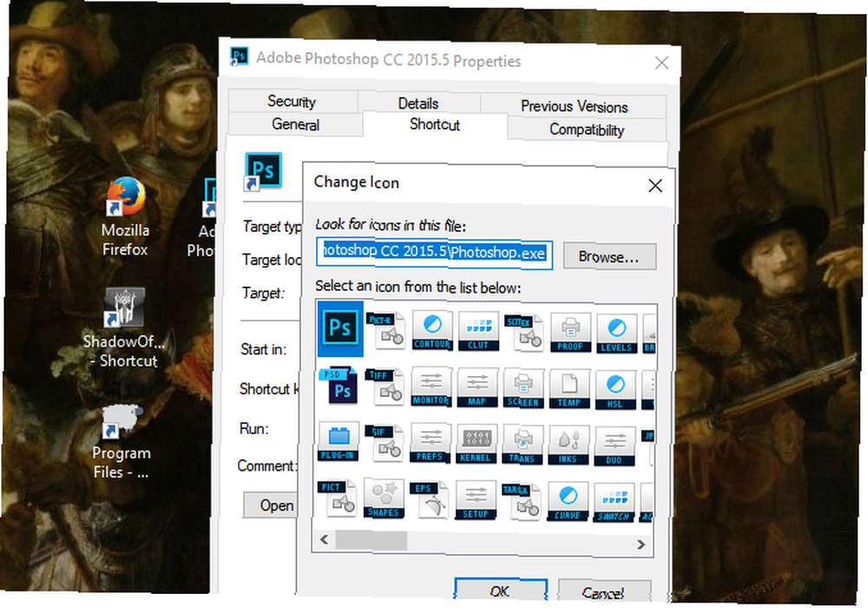The image size is (868, 608).
Task: Select the DUO sliders icon
Action: coord(614,446)
